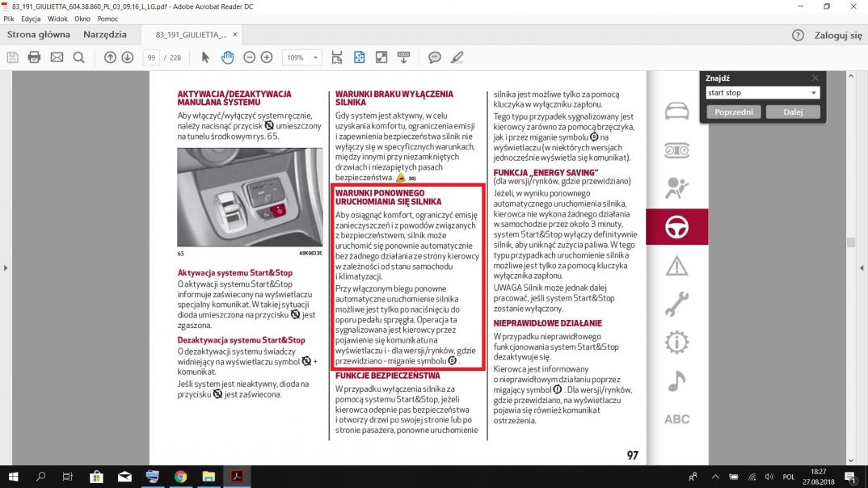Go to previous page arrow
The width and height of the screenshot is (868, 488).
pyautogui.click(x=110, y=57)
